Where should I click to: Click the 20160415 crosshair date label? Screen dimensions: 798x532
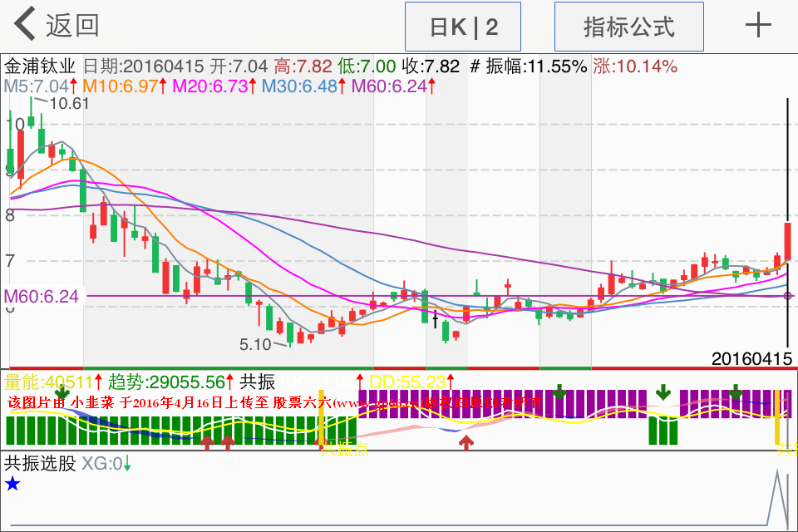coord(751,359)
